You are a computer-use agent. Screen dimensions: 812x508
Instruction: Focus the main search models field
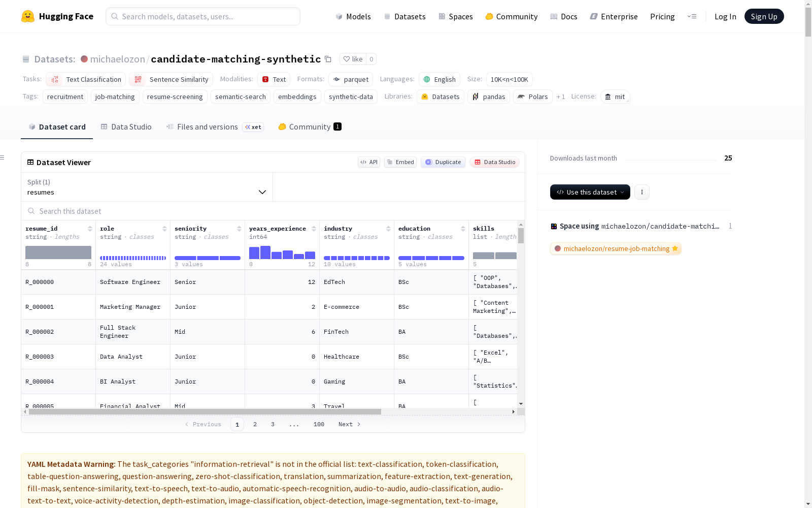tap(203, 16)
